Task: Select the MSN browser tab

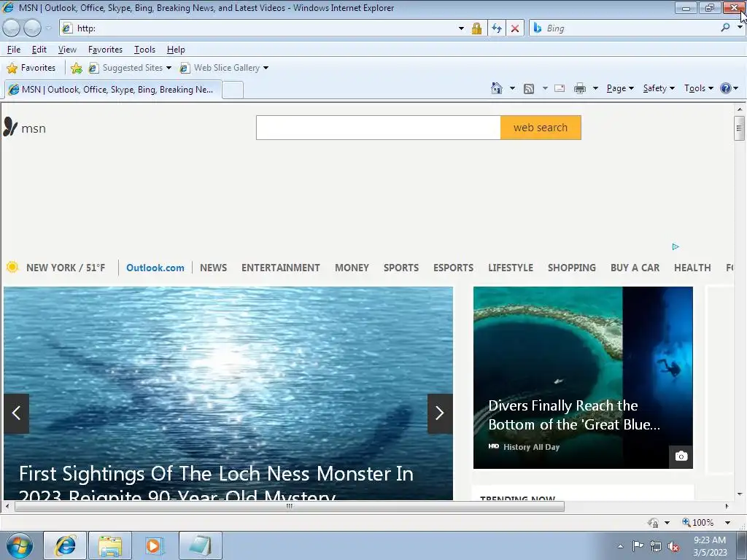Action: [x=112, y=90]
